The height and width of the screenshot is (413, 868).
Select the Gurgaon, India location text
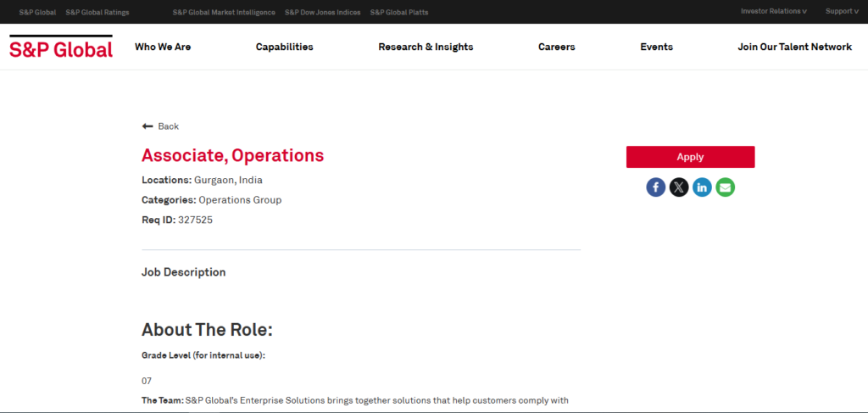pyautogui.click(x=228, y=180)
